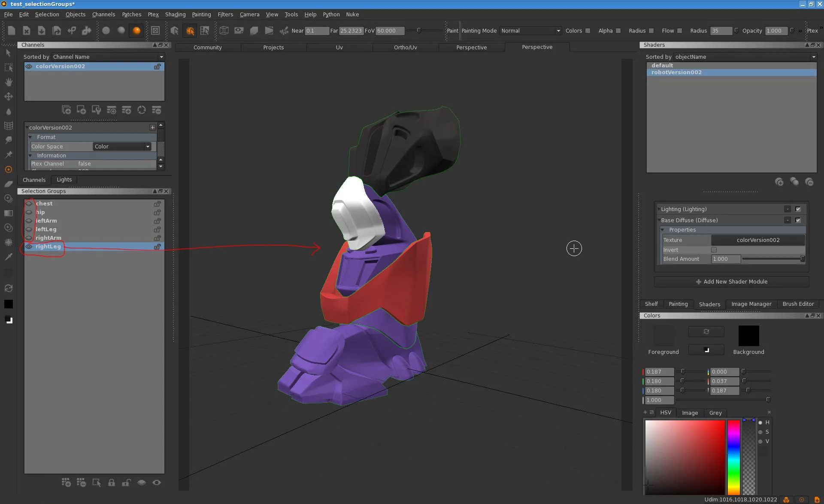This screenshot has height=504, width=824.
Task: Open the Color Space dropdown
Action: pyautogui.click(x=122, y=147)
